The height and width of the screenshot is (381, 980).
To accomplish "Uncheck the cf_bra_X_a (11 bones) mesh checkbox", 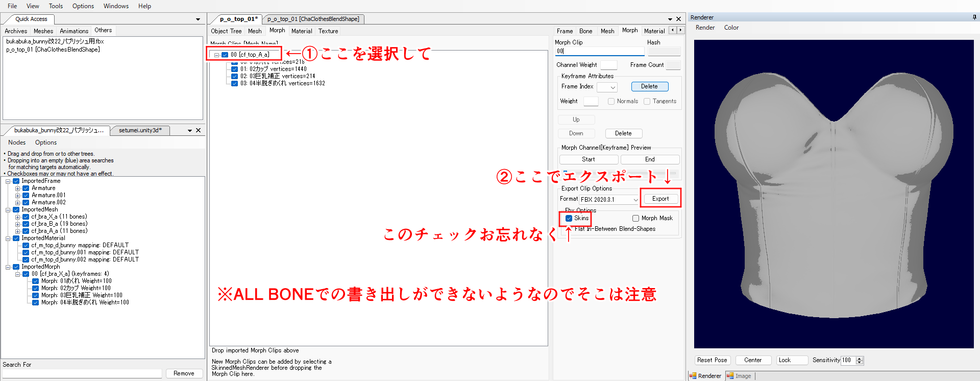I will point(26,217).
